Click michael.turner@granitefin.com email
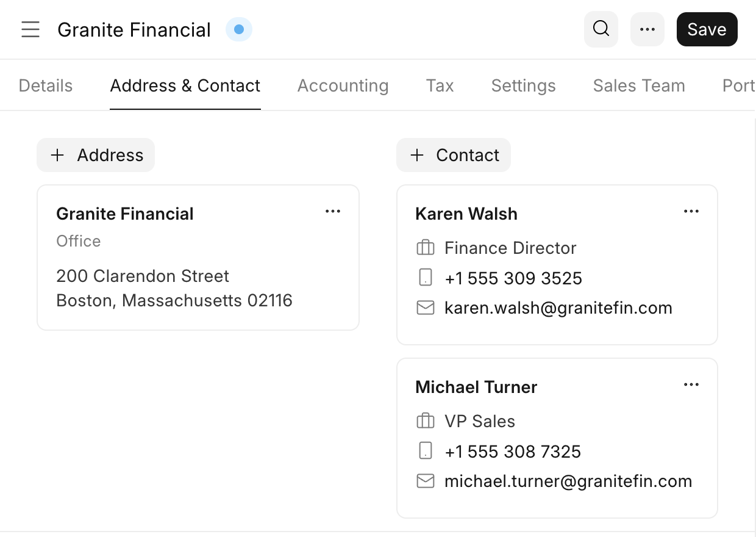The width and height of the screenshot is (756, 537). (568, 481)
